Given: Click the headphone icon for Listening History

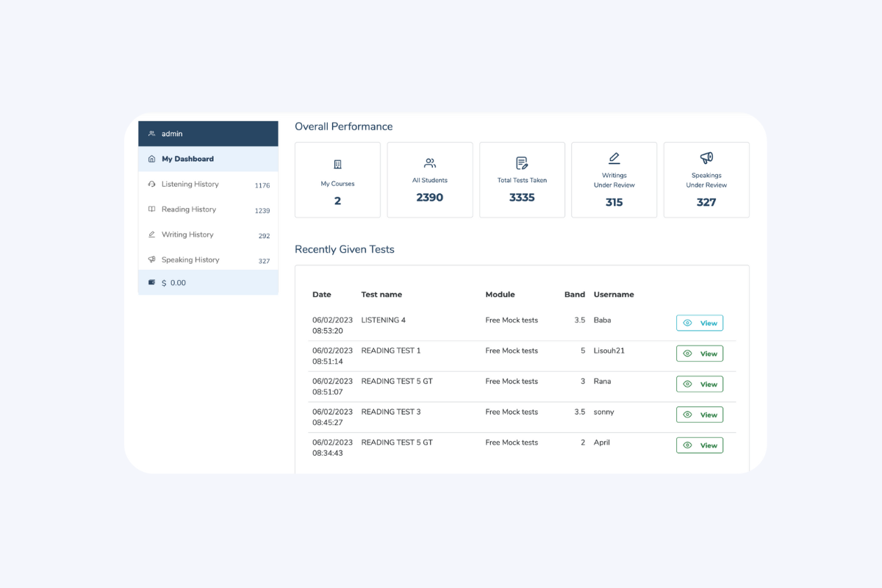Looking at the screenshot, I should click(151, 184).
